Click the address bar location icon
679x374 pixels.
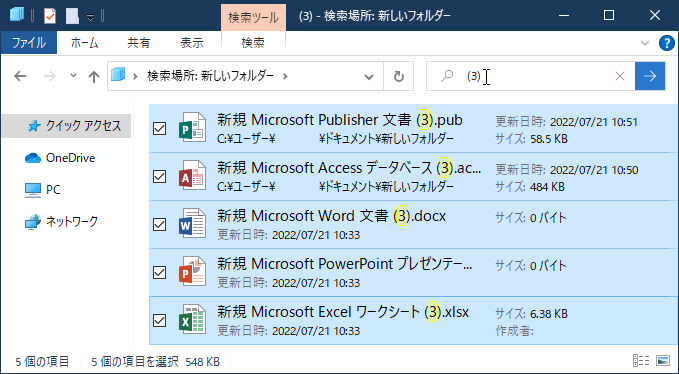click(x=118, y=75)
